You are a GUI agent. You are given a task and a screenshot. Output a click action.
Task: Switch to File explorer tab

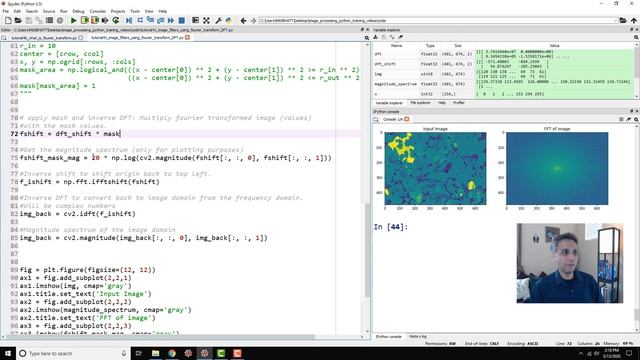[x=420, y=103]
